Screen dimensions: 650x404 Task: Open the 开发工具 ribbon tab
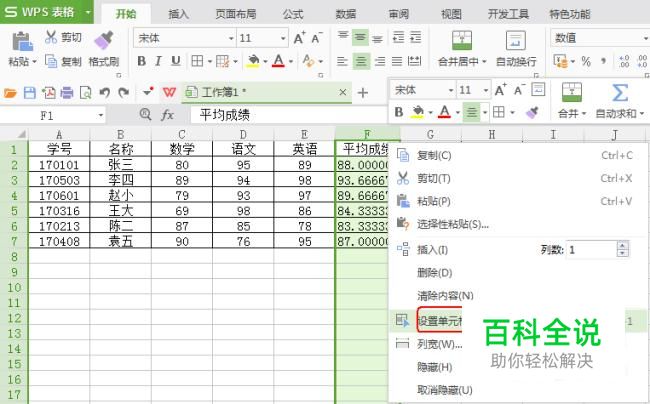(x=508, y=14)
